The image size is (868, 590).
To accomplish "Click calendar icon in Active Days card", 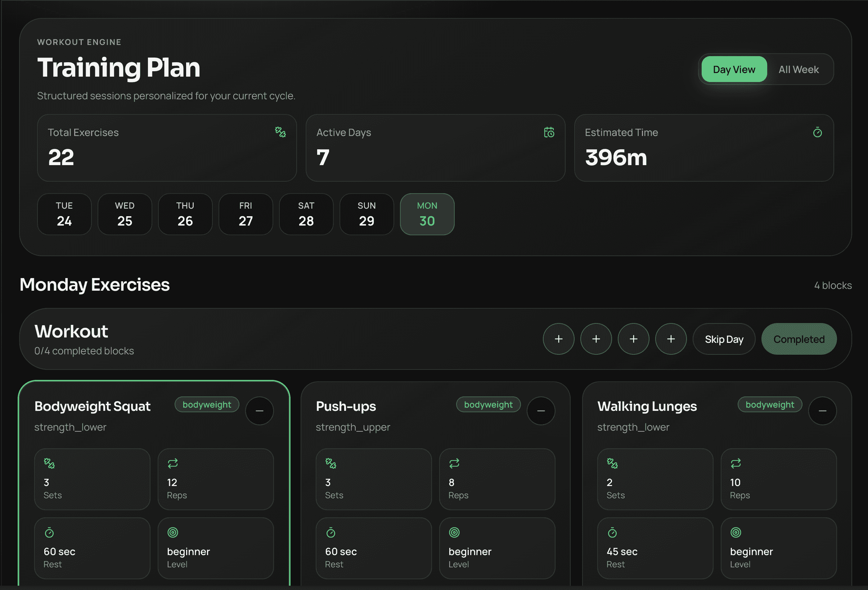I will click(549, 132).
